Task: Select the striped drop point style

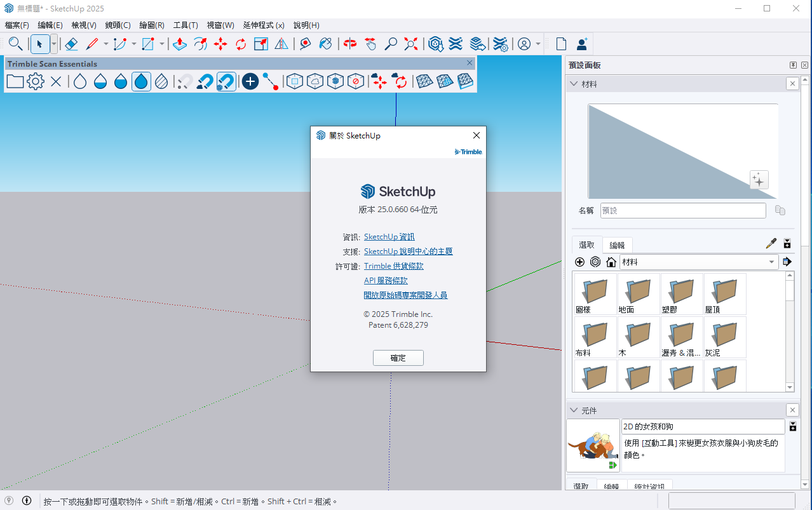Action: [161, 81]
